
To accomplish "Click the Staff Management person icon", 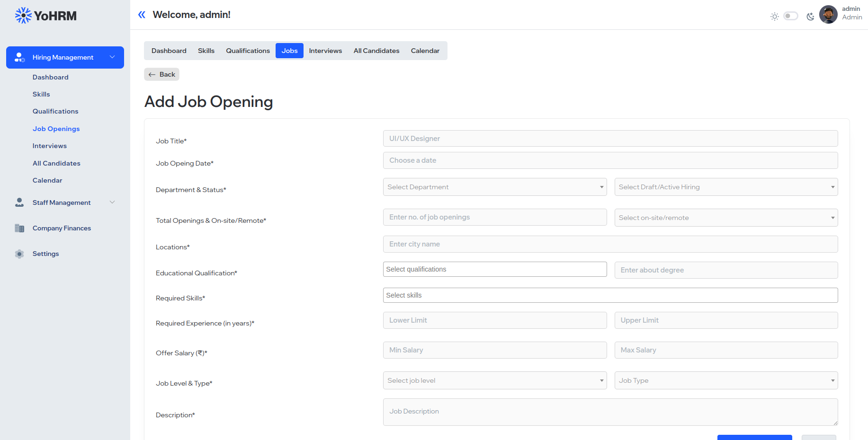I will click(19, 202).
